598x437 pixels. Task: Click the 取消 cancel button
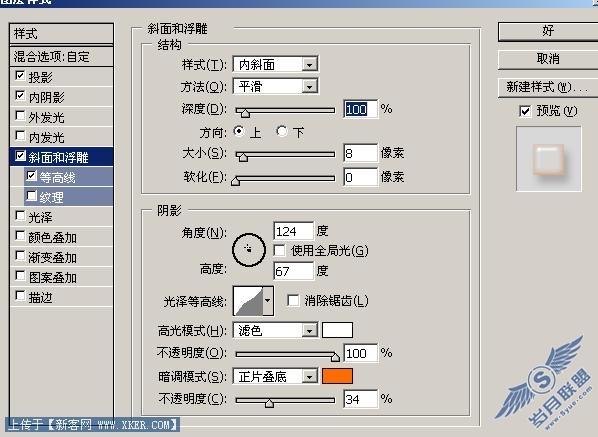coord(548,59)
